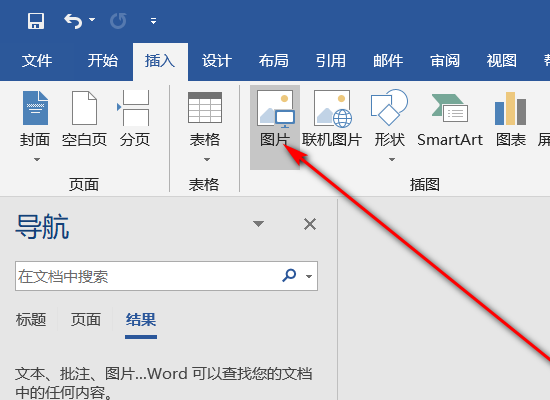550x400 pixels.
Task: Insert a chart with 图表
Action: (x=511, y=119)
